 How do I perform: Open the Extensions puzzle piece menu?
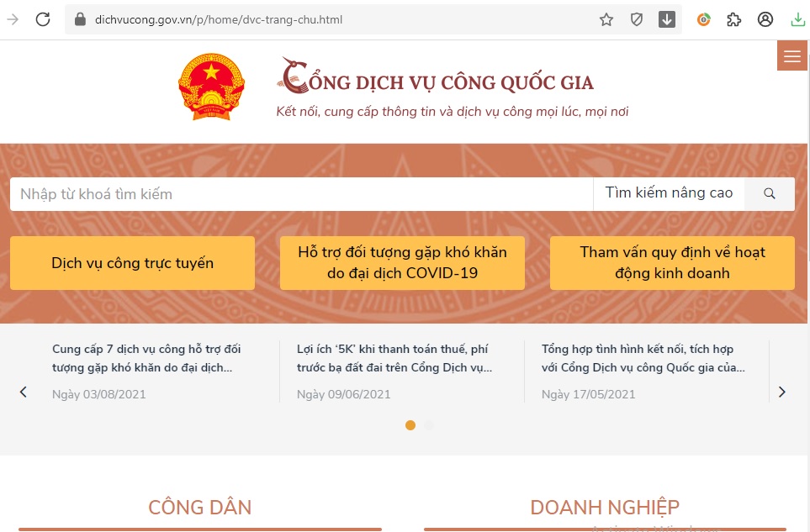click(734, 19)
